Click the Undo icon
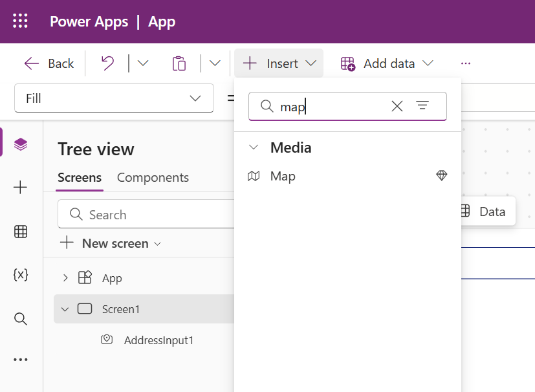 click(x=108, y=63)
